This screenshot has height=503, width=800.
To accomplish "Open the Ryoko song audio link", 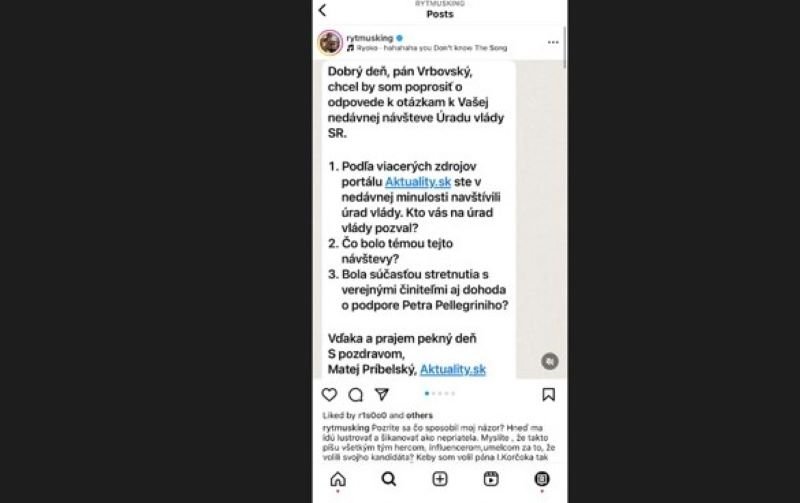I will pos(431,48).
